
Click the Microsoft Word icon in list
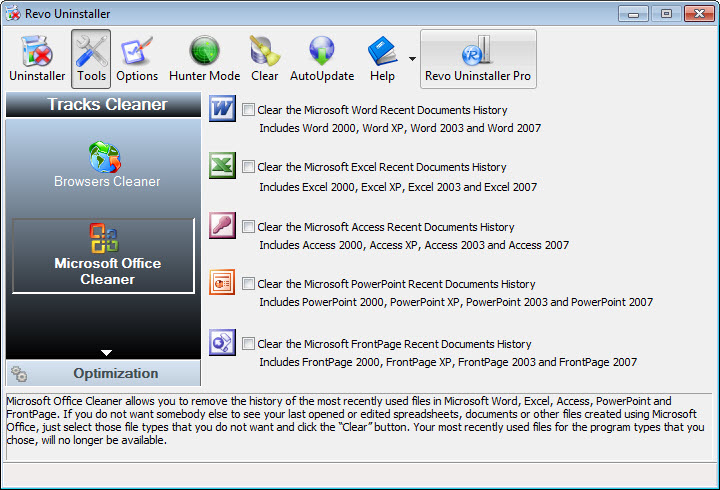[221, 108]
